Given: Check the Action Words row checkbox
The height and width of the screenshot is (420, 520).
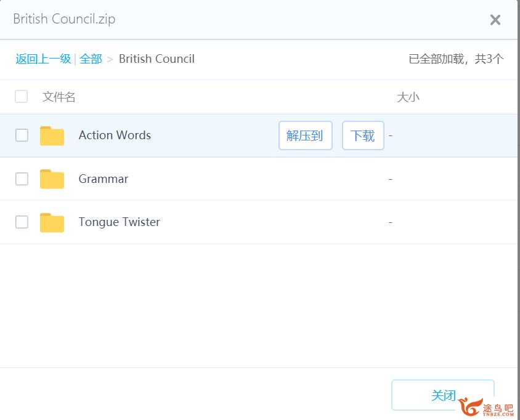Looking at the screenshot, I should point(22,135).
